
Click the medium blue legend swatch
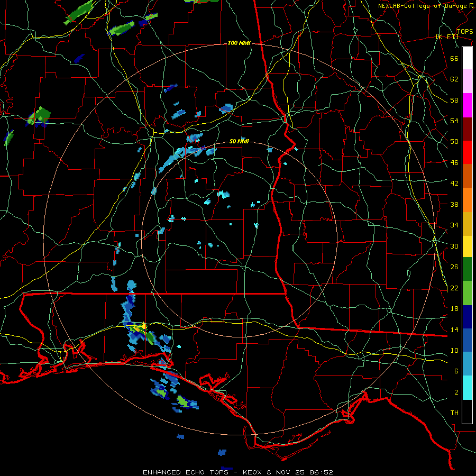[467, 340]
